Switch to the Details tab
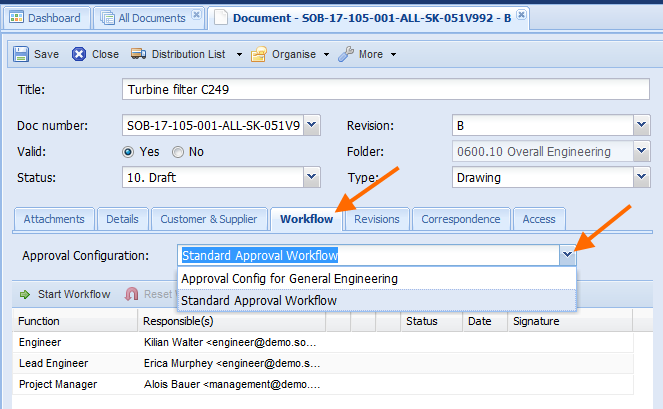This screenshot has width=663, height=409. coord(123,219)
